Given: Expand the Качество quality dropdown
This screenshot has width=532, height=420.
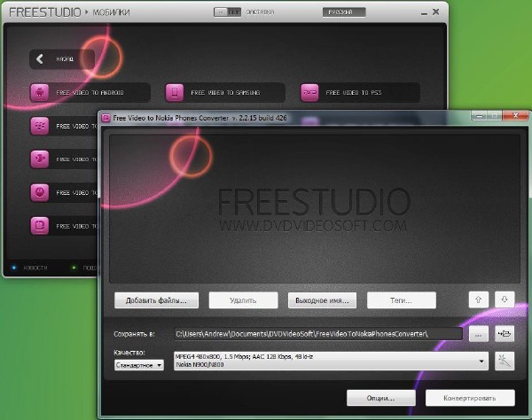Looking at the screenshot, I should click(x=139, y=365).
